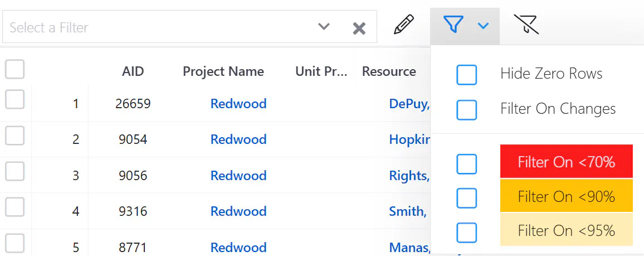Select row 4 checkbox for AID 9316

click(x=15, y=207)
